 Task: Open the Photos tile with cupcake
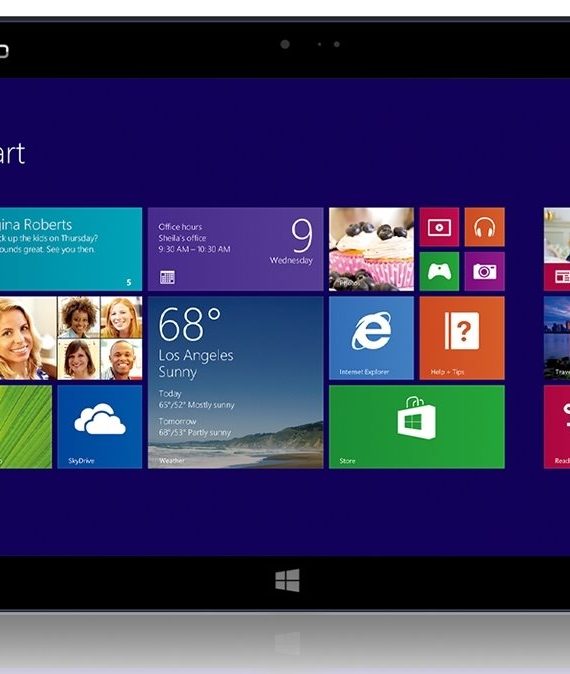371,249
